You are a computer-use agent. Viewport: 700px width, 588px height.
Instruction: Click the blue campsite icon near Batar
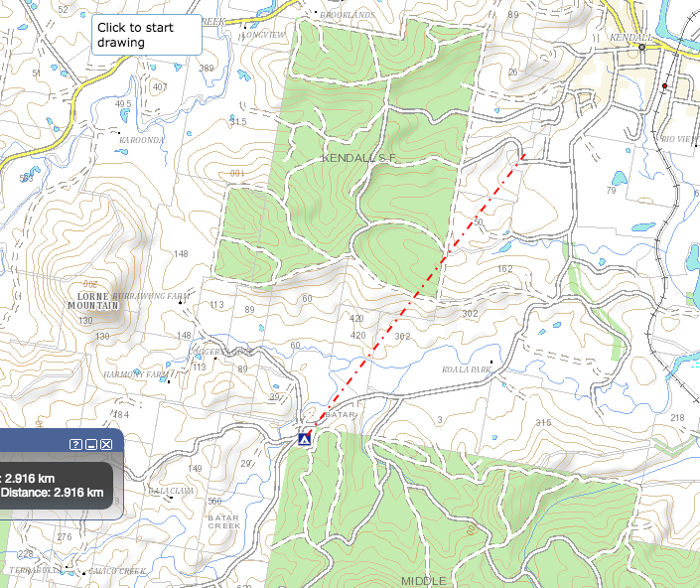coord(305,439)
